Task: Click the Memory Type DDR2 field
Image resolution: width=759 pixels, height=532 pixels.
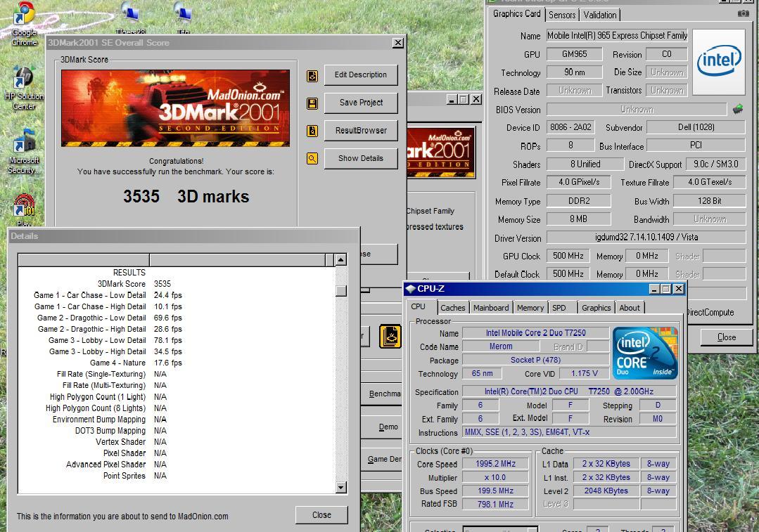Action: click(x=578, y=201)
